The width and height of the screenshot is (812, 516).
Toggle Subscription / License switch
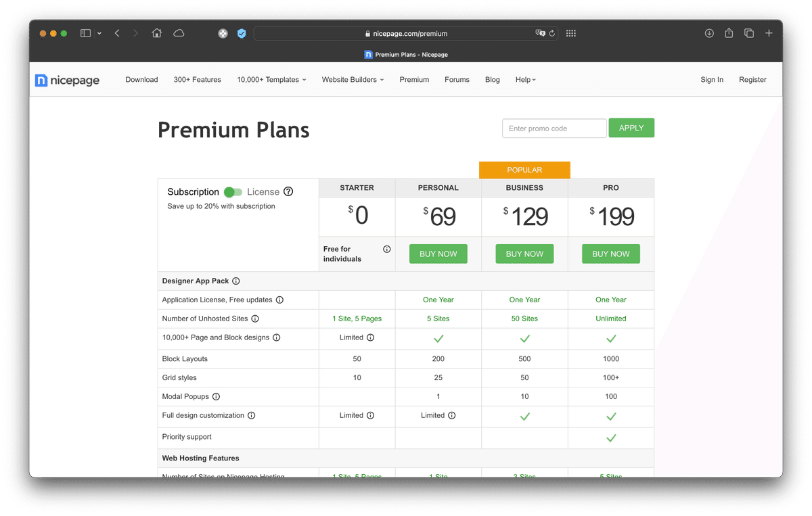click(233, 192)
